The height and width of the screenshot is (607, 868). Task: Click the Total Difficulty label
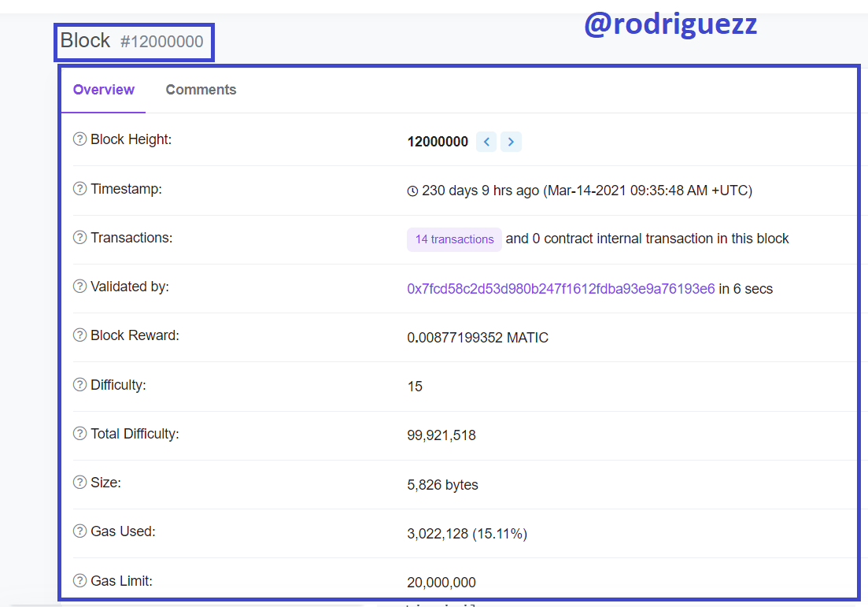135,433
